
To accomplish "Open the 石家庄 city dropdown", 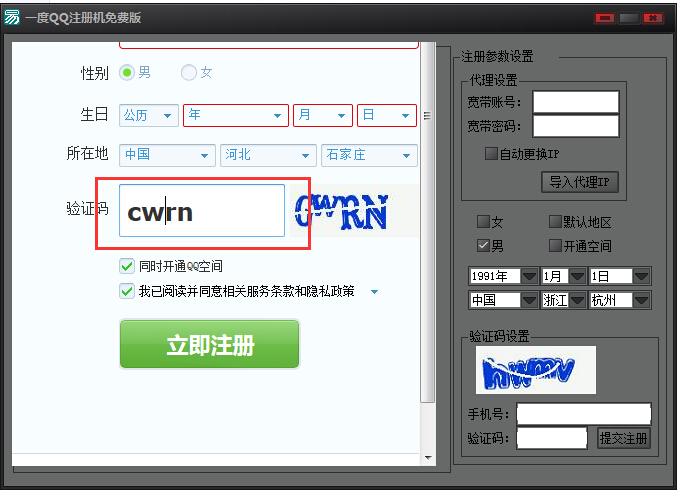I will [369, 155].
